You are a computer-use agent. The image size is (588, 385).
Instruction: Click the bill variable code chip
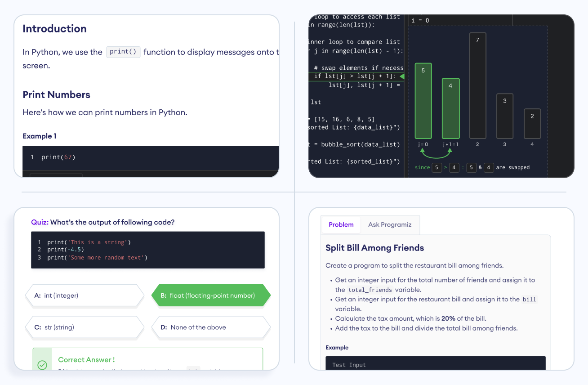tap(530, 300)
